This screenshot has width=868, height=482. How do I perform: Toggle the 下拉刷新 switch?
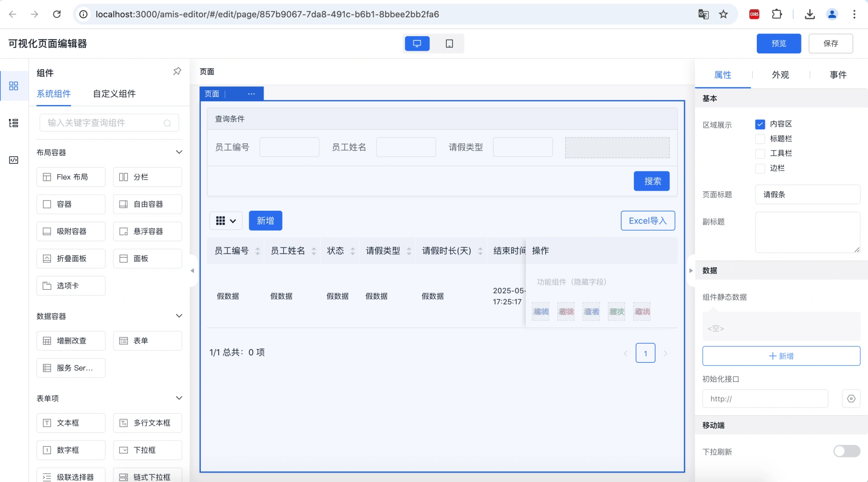(x=847, y=451)
